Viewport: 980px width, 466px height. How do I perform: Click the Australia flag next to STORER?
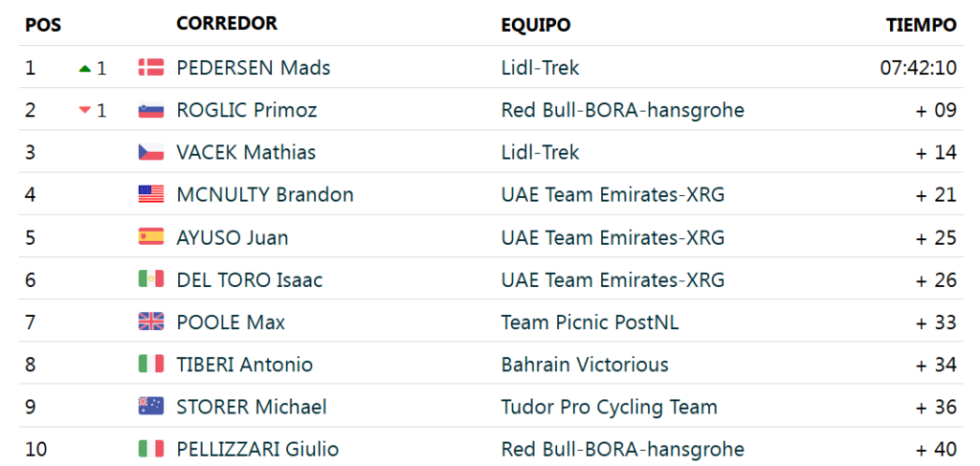(x=150, y=407)
